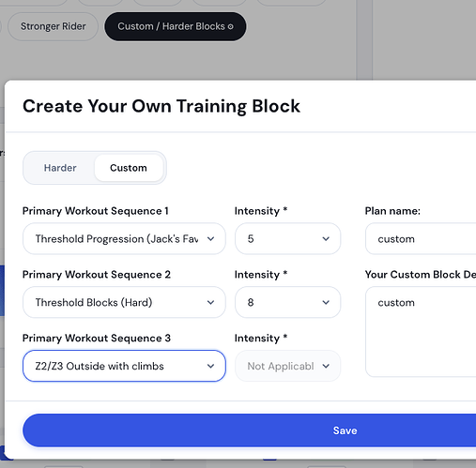Switch the block type to Harder

point(60,168)
